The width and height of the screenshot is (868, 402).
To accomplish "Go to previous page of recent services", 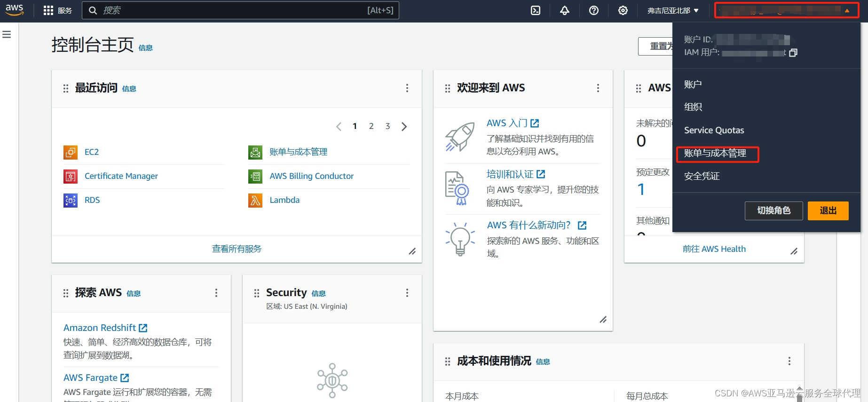I will tap(339, 127).
